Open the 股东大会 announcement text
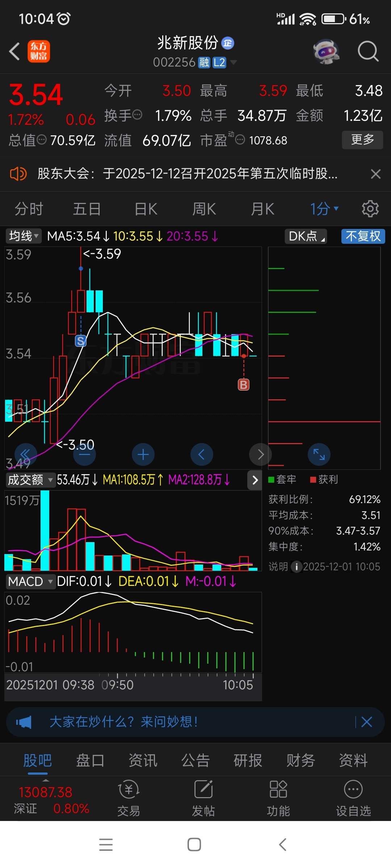This screenshot has width=391, height=868. [x=188, y=174]
